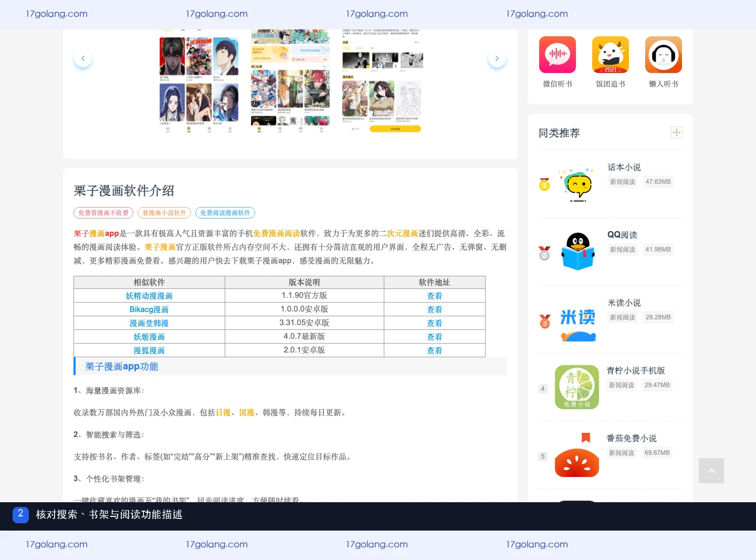Open the 漫狐漫画 link
The height and width of the screenshot is (560, 756).
[149, 350]
